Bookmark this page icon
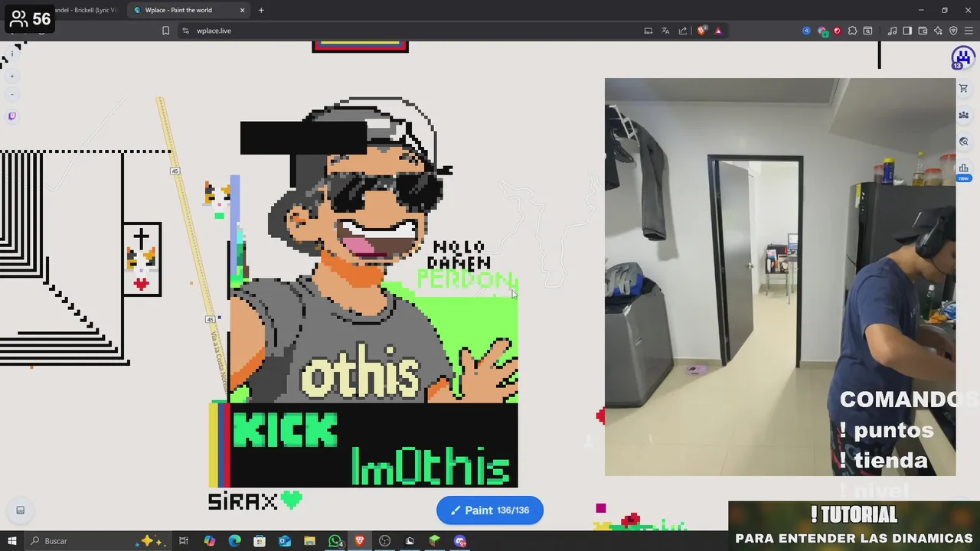 [165, 31]
